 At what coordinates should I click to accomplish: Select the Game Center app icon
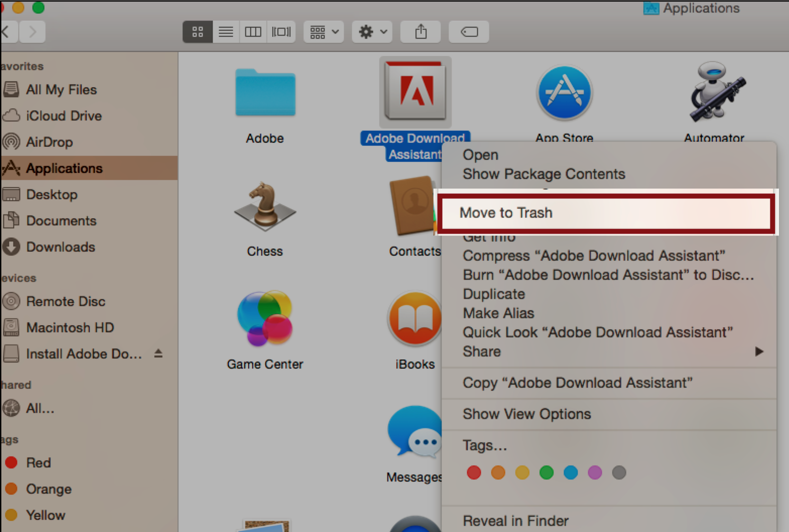click(265, 319)
